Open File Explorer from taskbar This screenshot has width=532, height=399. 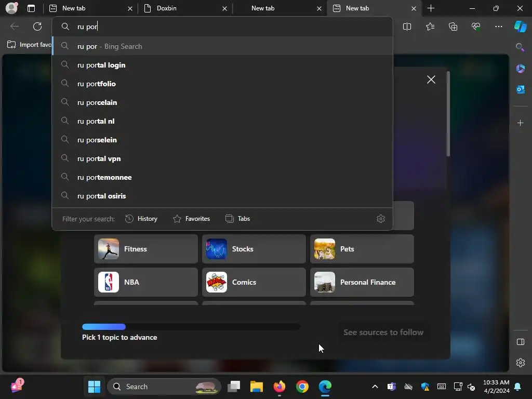(257, 387)
